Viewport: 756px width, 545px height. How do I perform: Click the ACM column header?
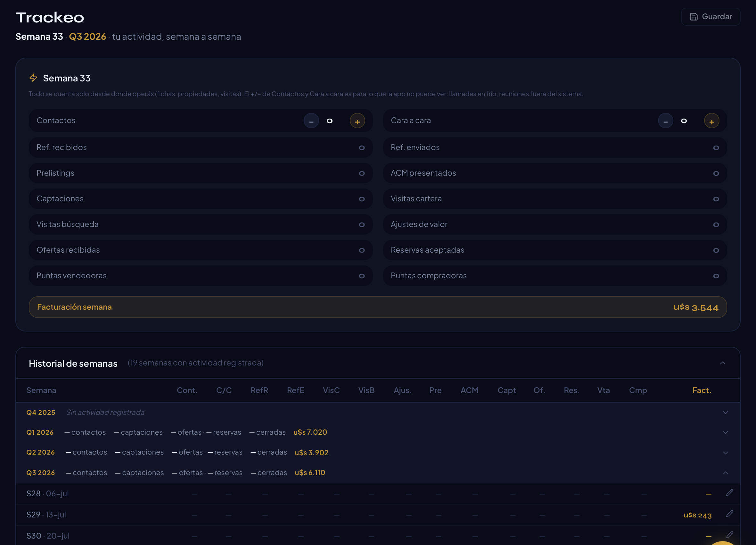(x=469, y=390)
